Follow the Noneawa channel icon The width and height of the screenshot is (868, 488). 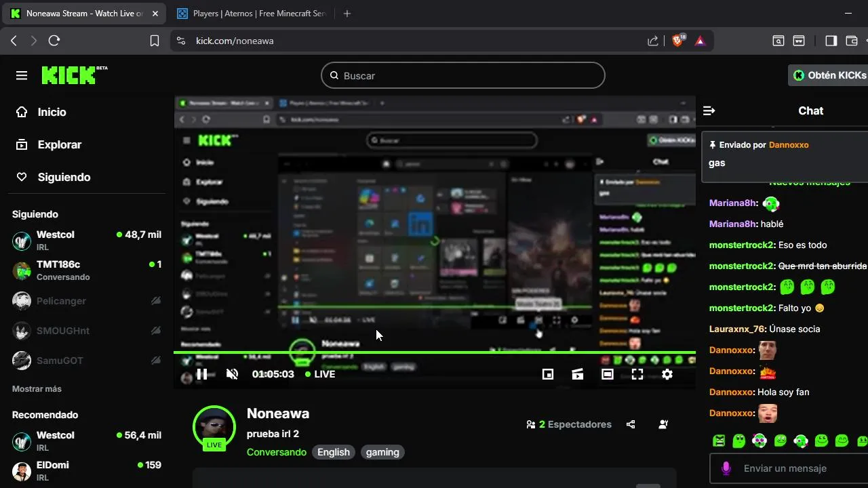coord(663,424)
